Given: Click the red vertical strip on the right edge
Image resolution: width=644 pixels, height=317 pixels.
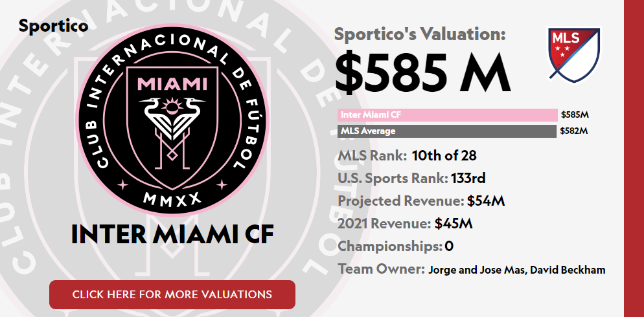Looking at the screenshot, I should pos(634,158).
